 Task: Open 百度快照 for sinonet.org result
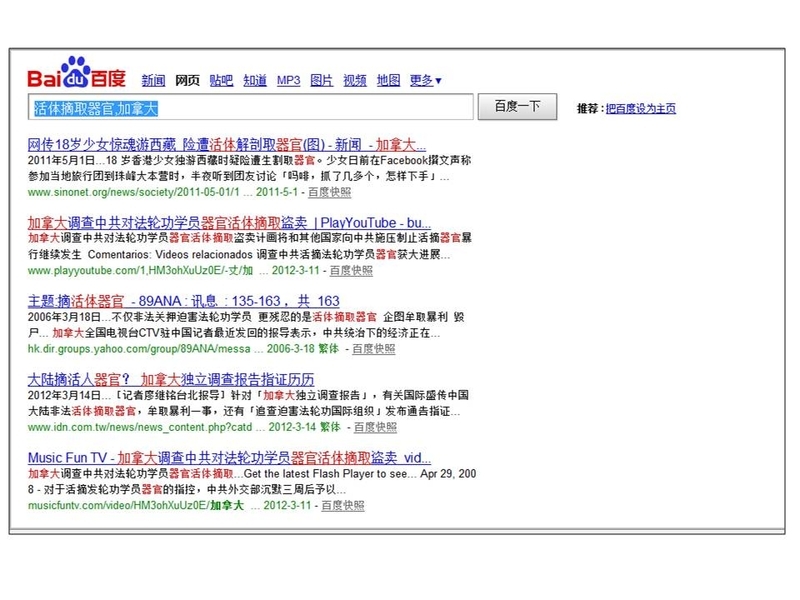[x=330, y=192]
